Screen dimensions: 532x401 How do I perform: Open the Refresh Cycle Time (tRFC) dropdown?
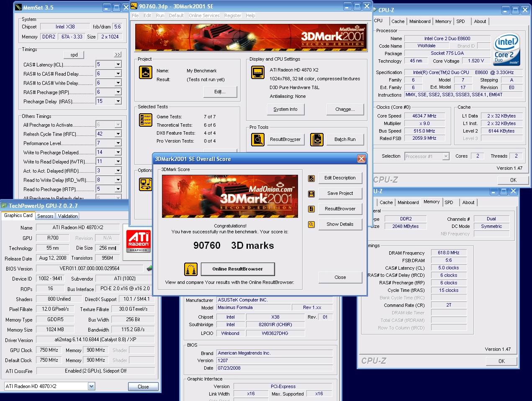point(118,134)
